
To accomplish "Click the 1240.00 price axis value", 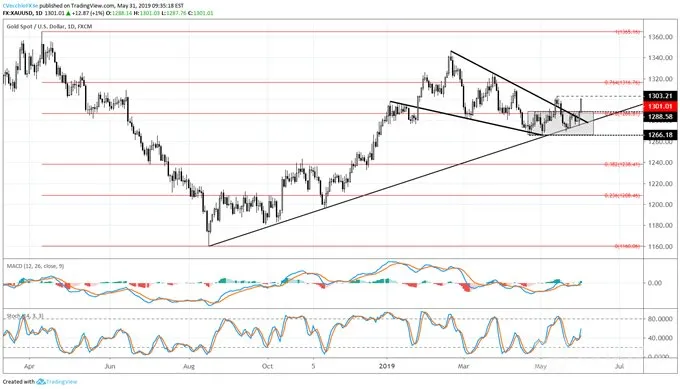I will [660, 163].
